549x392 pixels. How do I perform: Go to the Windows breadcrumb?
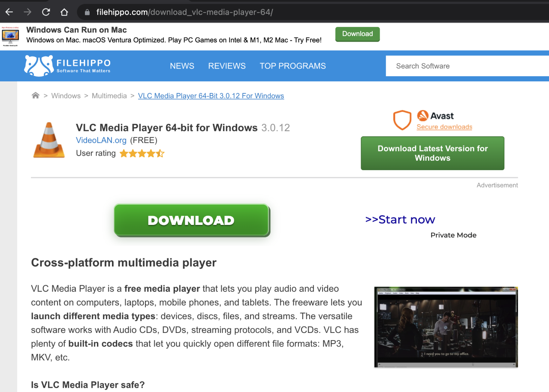tap(66, 96)
